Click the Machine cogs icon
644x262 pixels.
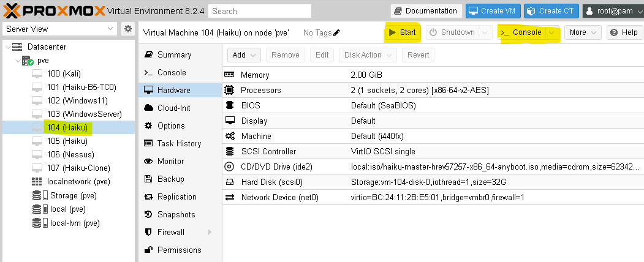click(x=230, y=136)
